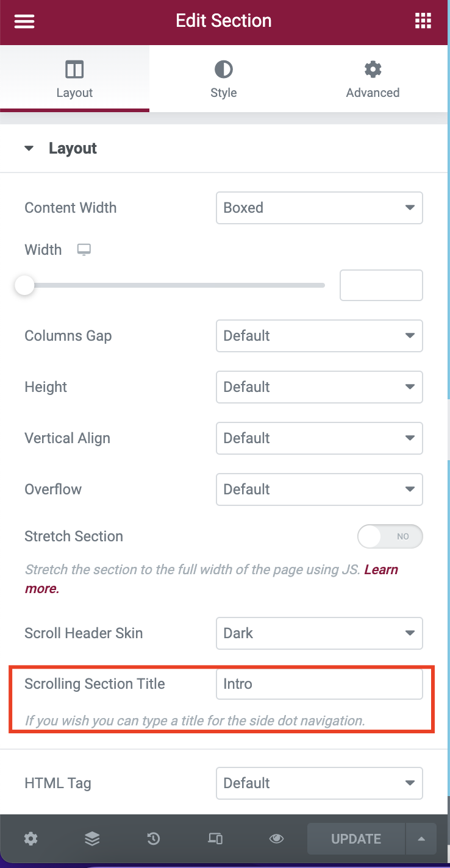Switch to the Style tab
Image resolution: width=450 pixels, height=868 pixels.
point(224,79)
